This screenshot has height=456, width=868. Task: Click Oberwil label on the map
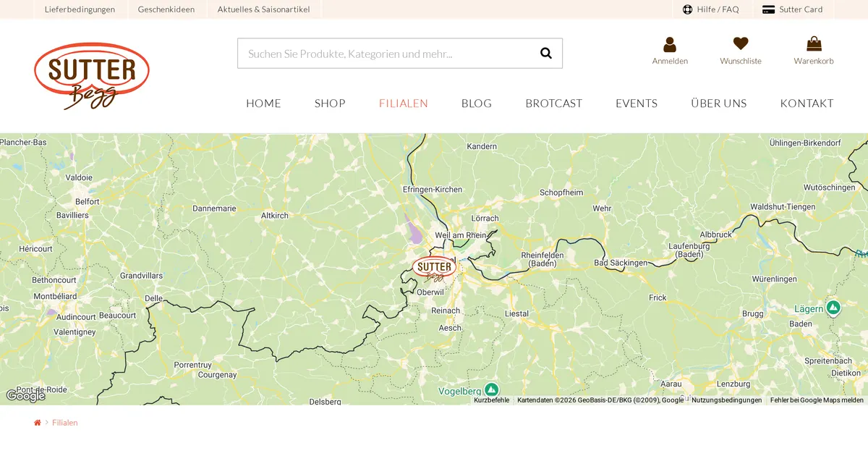click(430, 292)
